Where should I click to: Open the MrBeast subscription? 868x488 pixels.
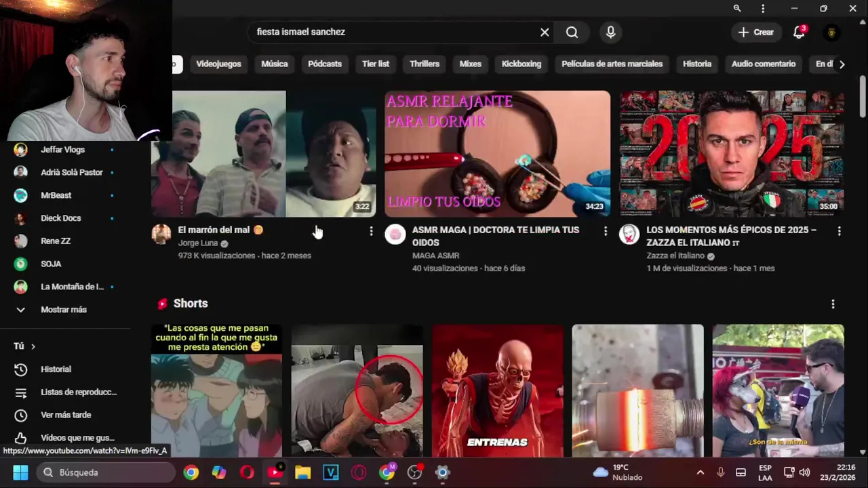click(64, 195)
